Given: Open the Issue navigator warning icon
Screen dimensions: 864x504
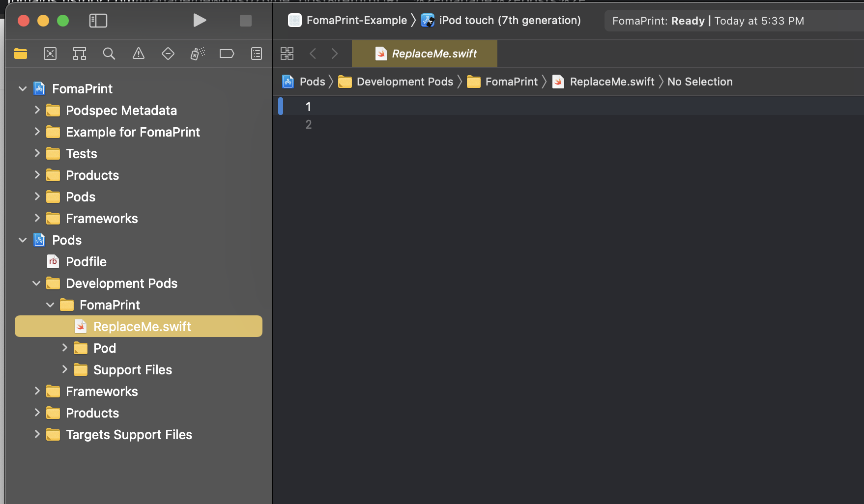Looking at the screenshot, I should coord(139,54).
